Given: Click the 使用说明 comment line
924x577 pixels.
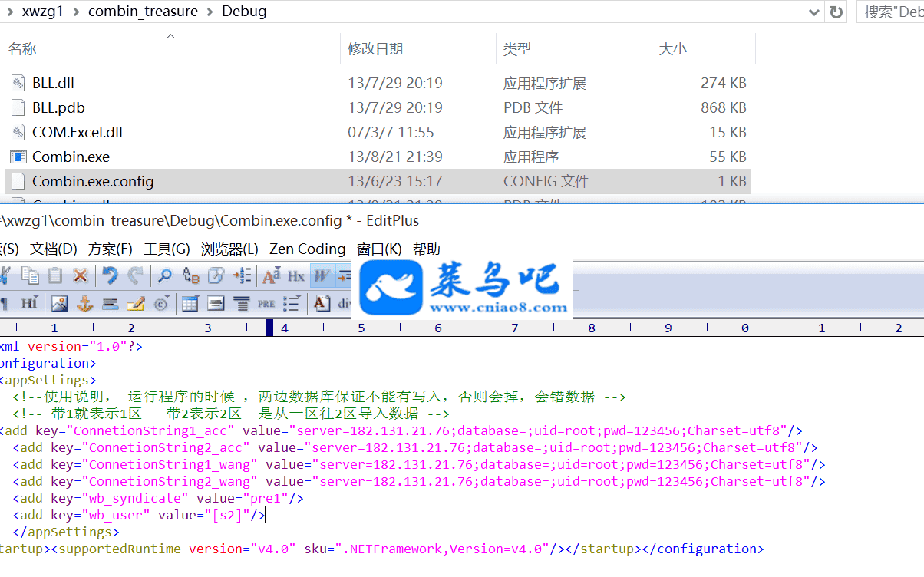Looking at the screenshot, I should pyautogui.click(x=319, y=397).
